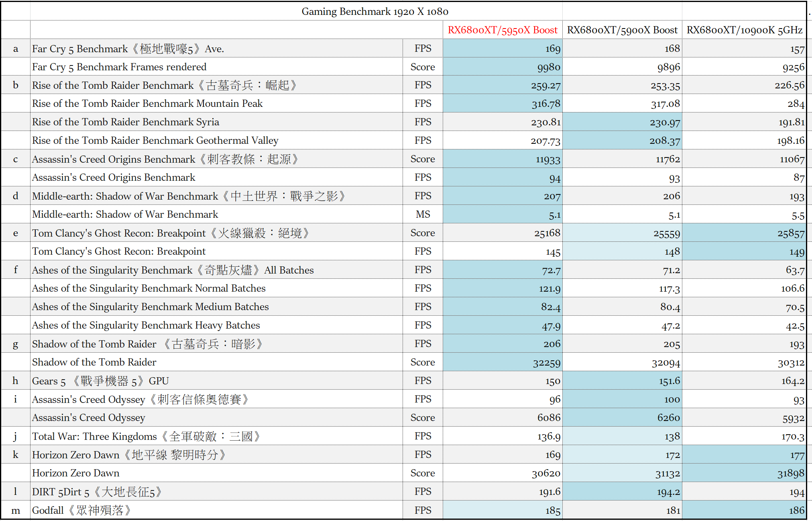This screenshot has width=812, height=521.
Task: Select the Assassin's Creed Origins Score value 11762
Action: tap(668, 159)
